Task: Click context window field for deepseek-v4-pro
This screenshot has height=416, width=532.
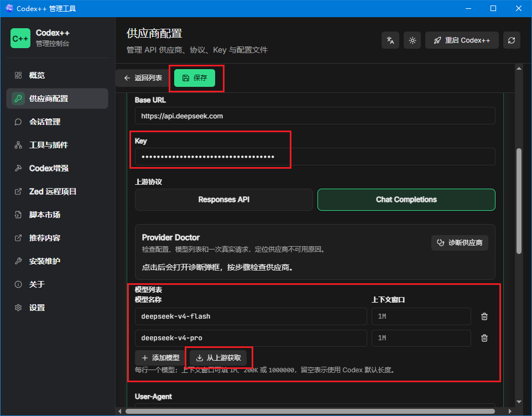Action: (421, 339)
